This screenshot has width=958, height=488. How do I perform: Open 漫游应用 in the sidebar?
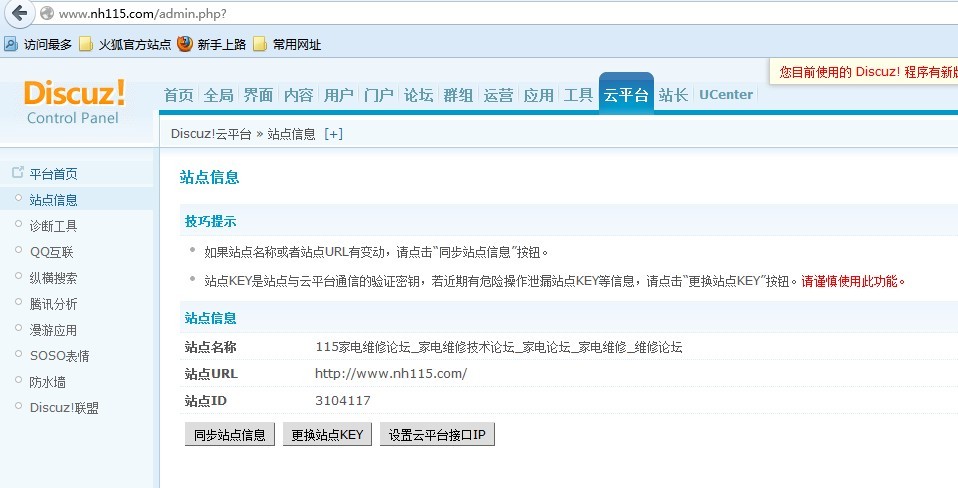[x=53, y=330]
